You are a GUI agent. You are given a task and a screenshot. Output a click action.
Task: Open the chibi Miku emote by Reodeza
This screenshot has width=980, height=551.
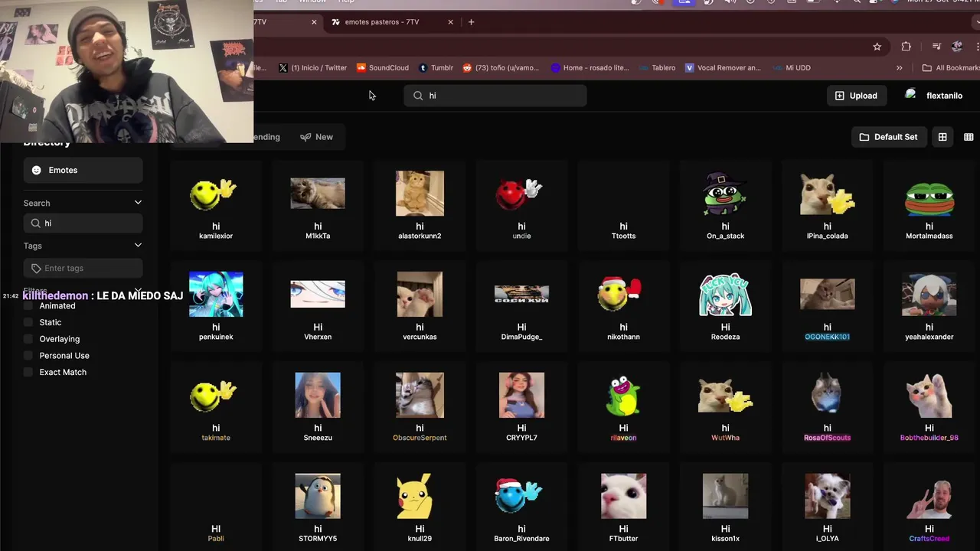point(725,294)
